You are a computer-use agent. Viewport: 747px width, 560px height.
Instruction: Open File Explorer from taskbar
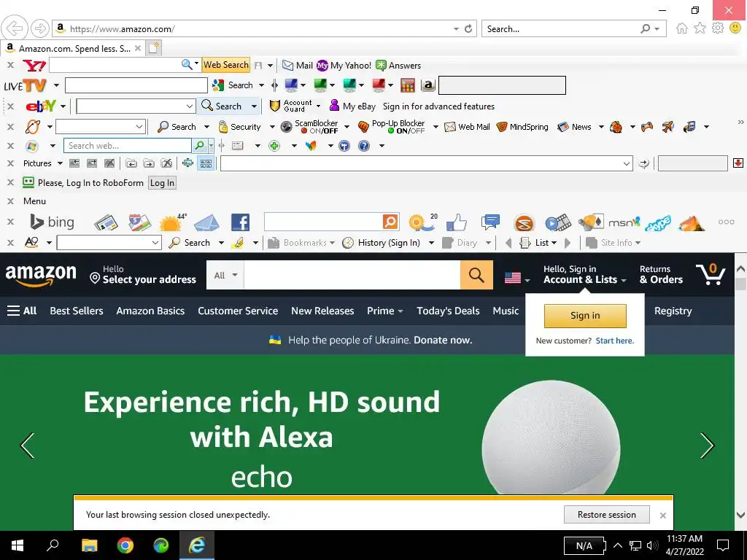coord(90,545)
